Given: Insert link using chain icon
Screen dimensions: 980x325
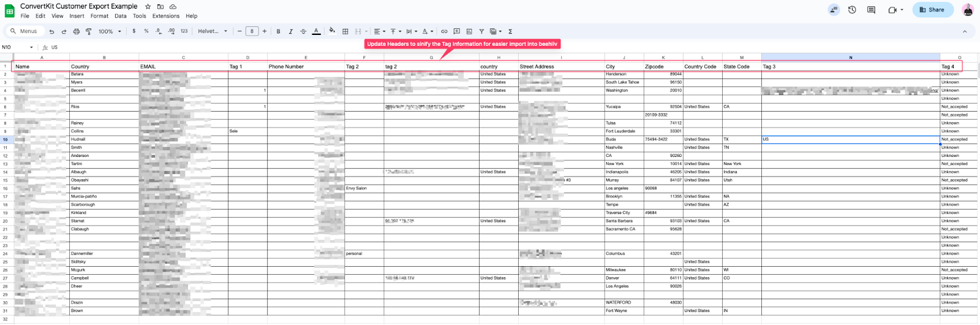Looking at the screenshot, I should coord(444,31).
